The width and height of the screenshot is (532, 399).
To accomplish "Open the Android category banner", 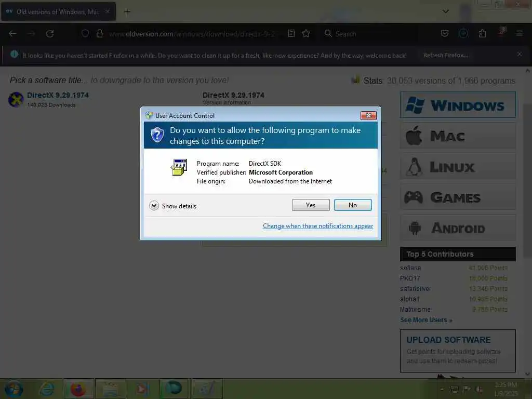I will click(458, 228).
